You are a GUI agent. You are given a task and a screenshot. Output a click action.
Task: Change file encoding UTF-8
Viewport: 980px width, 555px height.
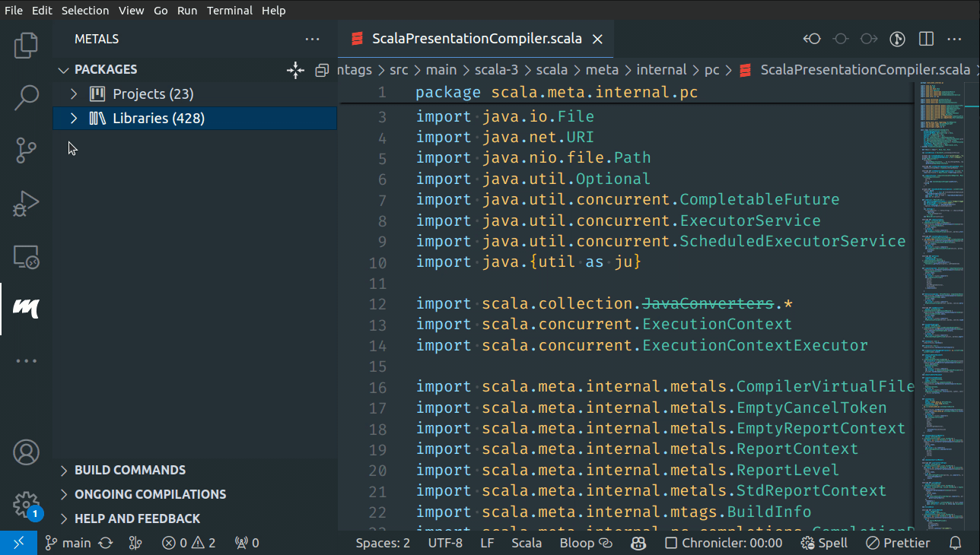(x=445, y=543)
